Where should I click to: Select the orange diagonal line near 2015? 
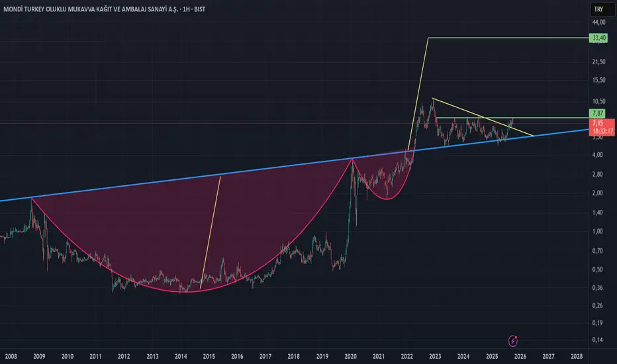point(211,232)
